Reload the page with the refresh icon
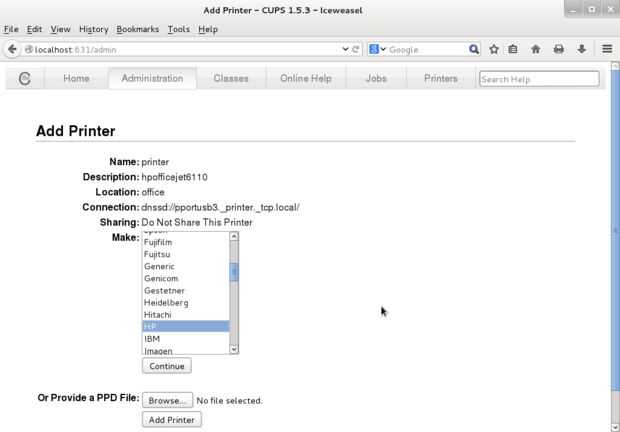 point(355,49)
